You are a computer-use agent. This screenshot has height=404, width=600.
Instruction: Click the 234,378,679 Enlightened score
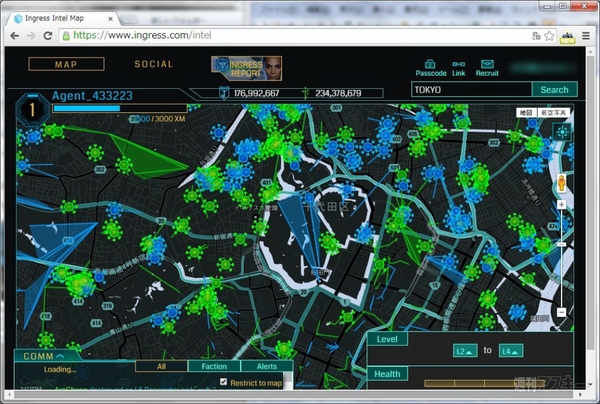tap(338, 93)
